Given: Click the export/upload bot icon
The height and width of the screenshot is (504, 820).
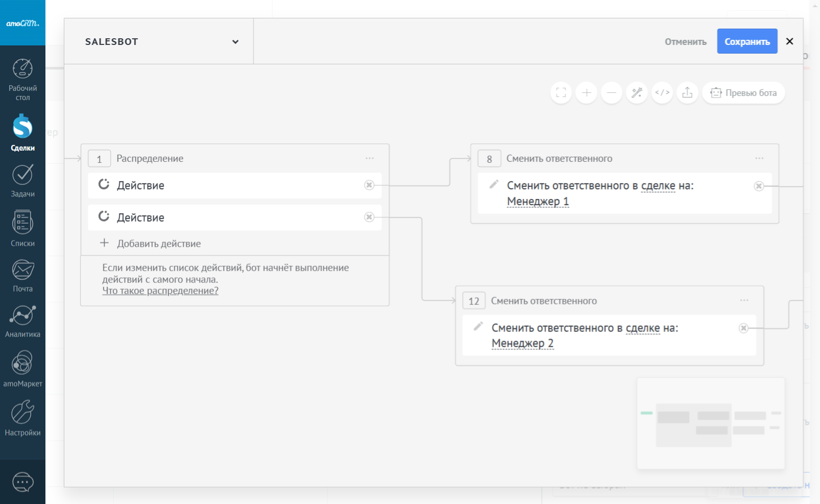Looking at the screenshot, I should [x=687, y=93].
